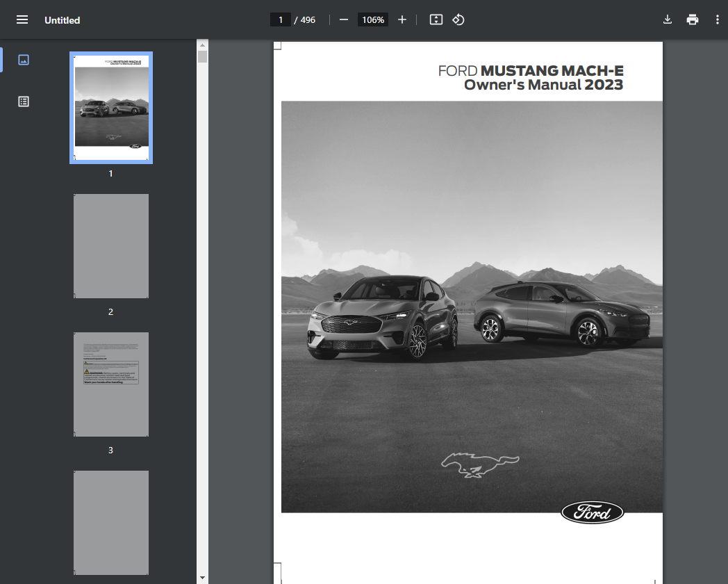This screenshot has height=584, width=728.
Task: Click the thumbnail label '3'
Action: tap(110, 451)
